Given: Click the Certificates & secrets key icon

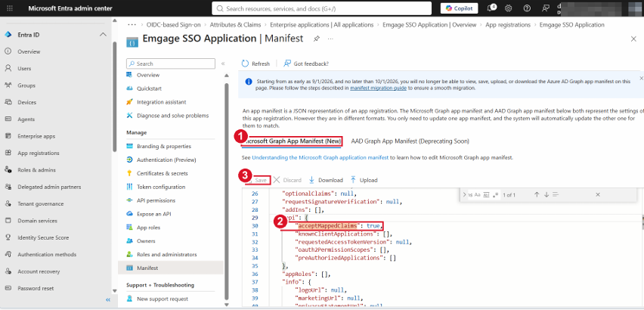Looking at the screenshot, I should click(x=129, y=173).
